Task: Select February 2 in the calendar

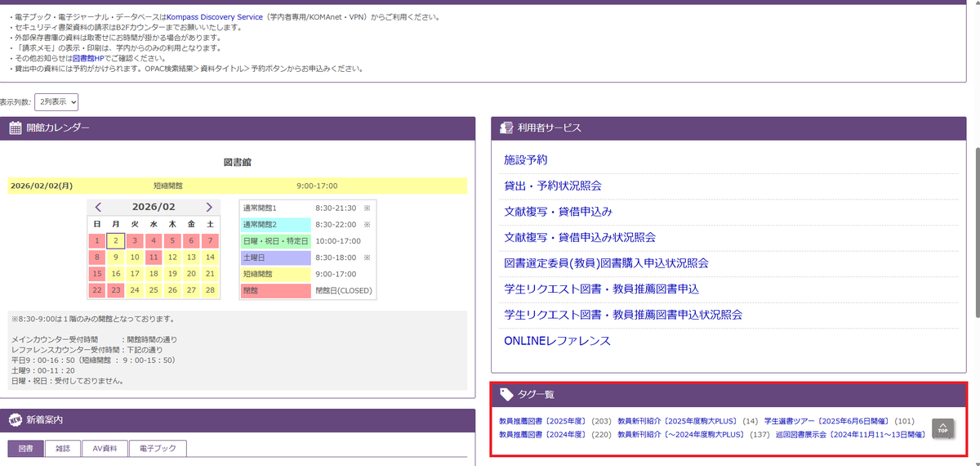Action: tap(116, 240)
